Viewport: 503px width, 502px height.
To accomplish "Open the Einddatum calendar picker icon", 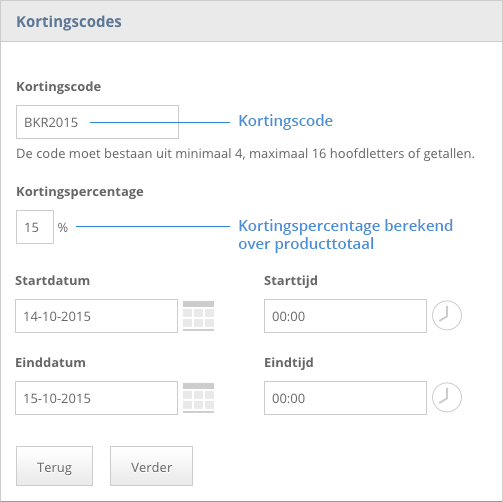I will [199, 398].
